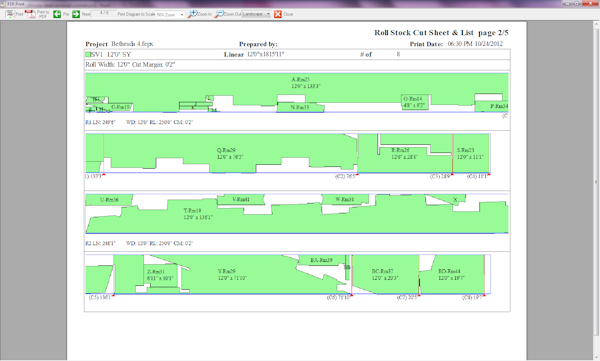Click the green SV1 color swatch
Screen dimensions: 600x361
click(x=88, y=54)
